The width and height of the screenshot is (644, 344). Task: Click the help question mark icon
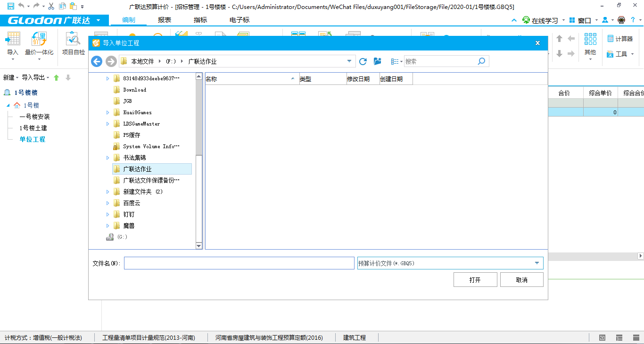633,20
